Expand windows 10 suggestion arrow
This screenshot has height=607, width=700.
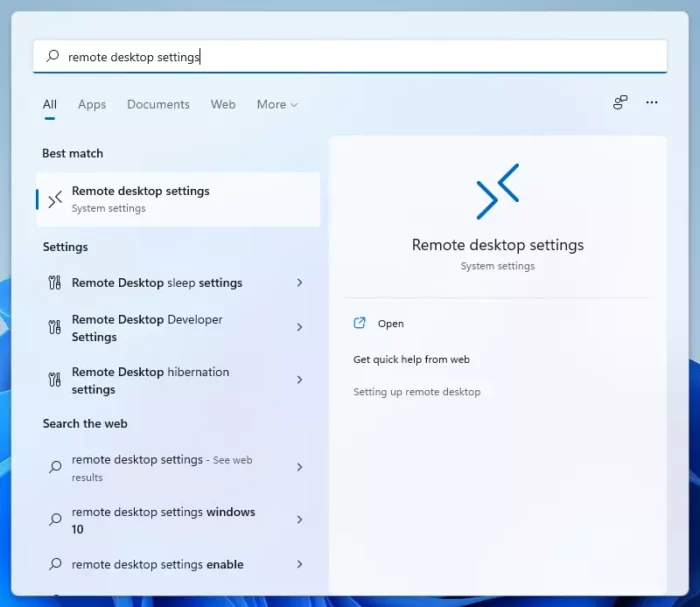tap(300, 520)
